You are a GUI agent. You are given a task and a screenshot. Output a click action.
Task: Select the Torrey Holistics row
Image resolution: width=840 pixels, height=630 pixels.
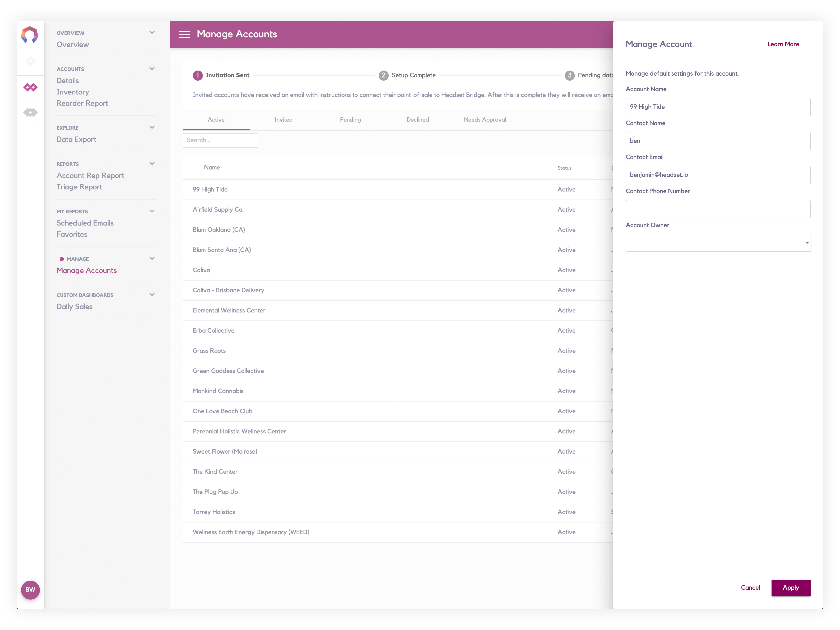click(x=398, y=512)
